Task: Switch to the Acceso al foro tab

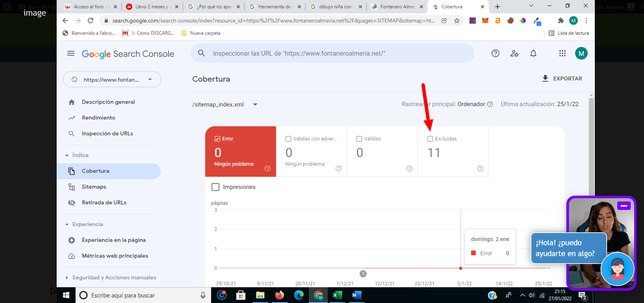Action: 91,6
